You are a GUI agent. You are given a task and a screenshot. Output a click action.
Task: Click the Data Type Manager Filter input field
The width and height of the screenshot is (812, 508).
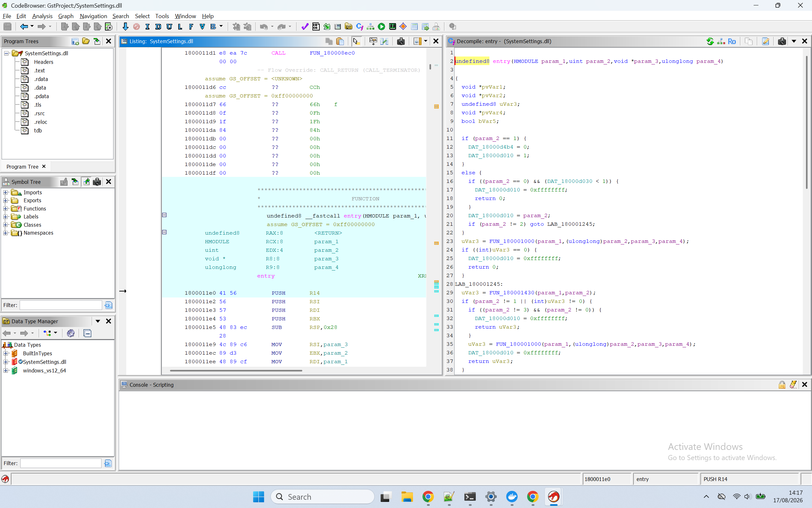[61, 463]
